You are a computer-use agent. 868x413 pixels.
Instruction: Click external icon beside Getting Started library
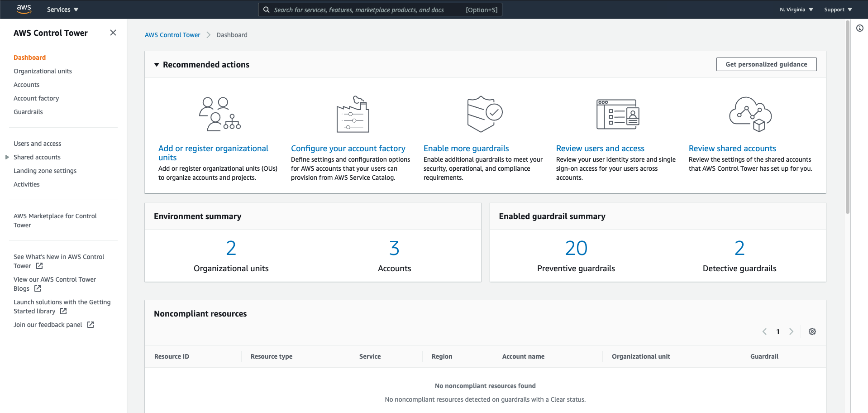pos(63,311)
